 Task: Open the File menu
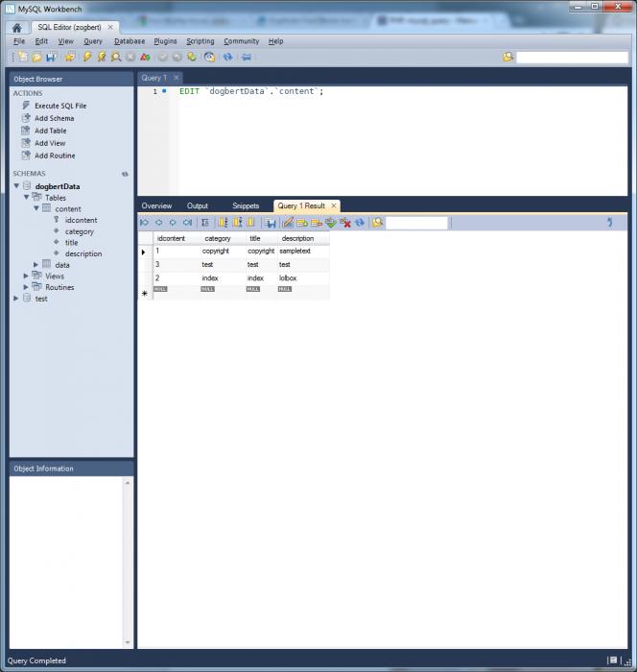pyautogui.click(x=19, y=41)
